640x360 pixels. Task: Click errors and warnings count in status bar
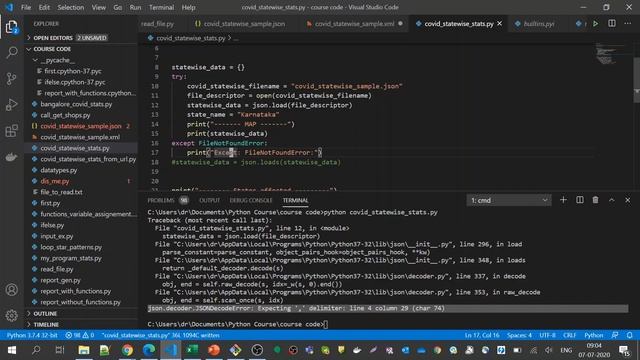[80, 335]
